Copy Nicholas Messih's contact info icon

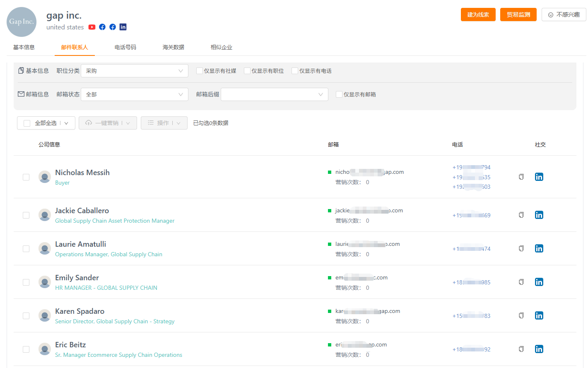[521, 177]
